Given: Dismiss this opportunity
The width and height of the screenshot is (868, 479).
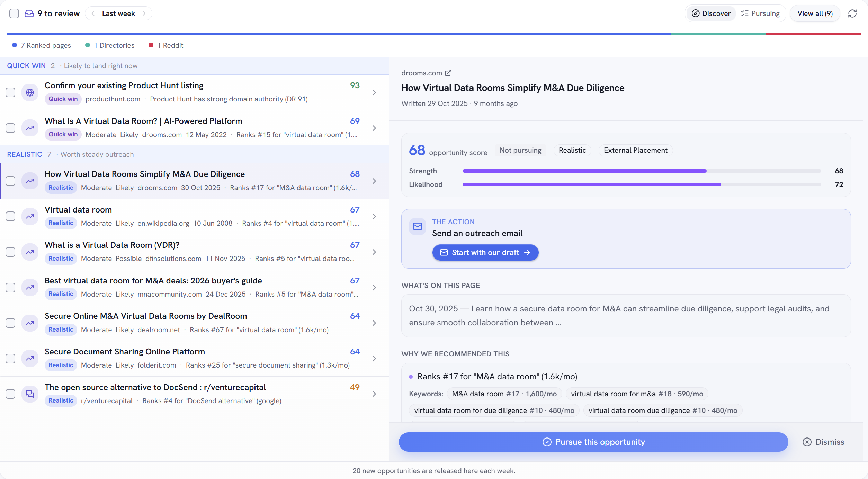Looking at the screenshot, I should (x=823, y=442).
